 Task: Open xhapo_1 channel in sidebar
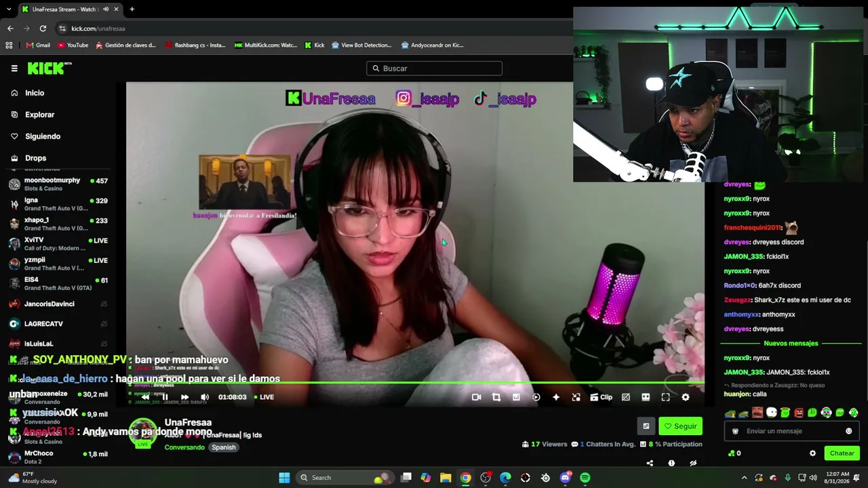pos(58,224)
